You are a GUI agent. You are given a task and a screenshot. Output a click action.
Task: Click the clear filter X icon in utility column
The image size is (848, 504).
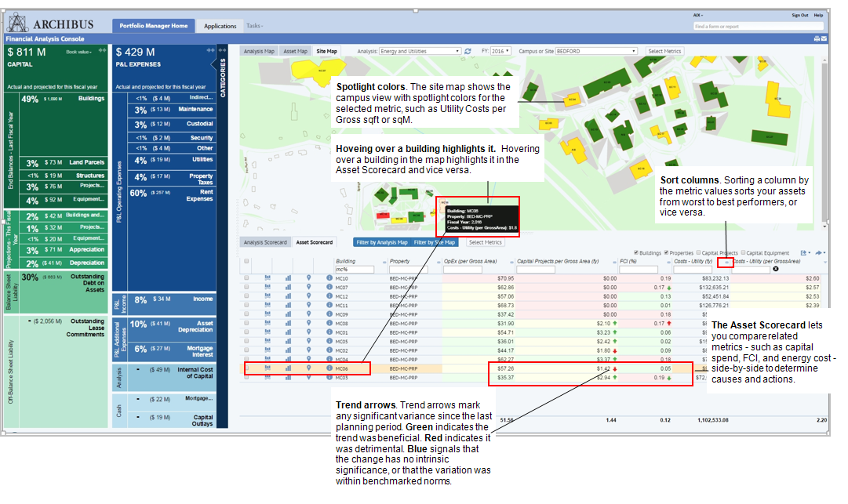(x=776, y=269)
